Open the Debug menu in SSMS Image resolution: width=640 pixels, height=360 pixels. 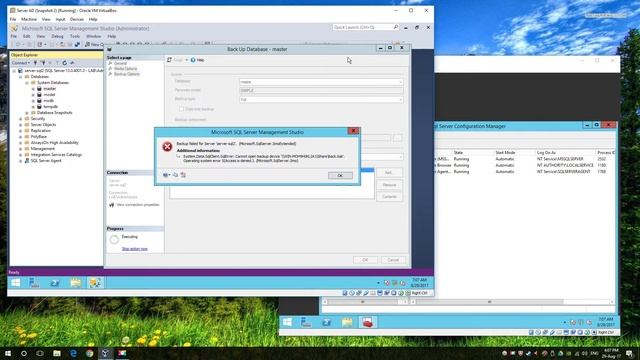[x=57, y=36]
